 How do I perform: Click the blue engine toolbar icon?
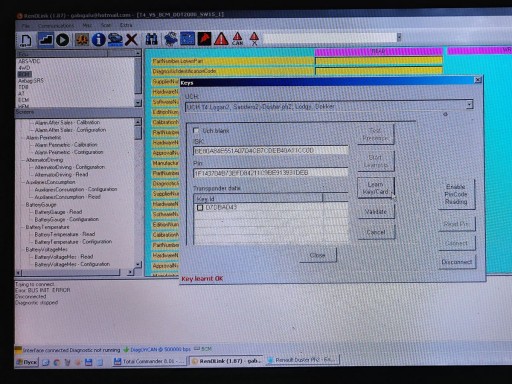click(171, 39)
